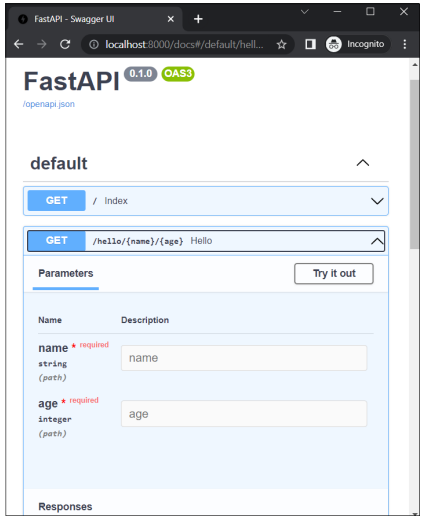Image resolution: width=431 pixels, height=522 pixels.
Task: Click the 'string' type label
Action: [x=53, y=364]
